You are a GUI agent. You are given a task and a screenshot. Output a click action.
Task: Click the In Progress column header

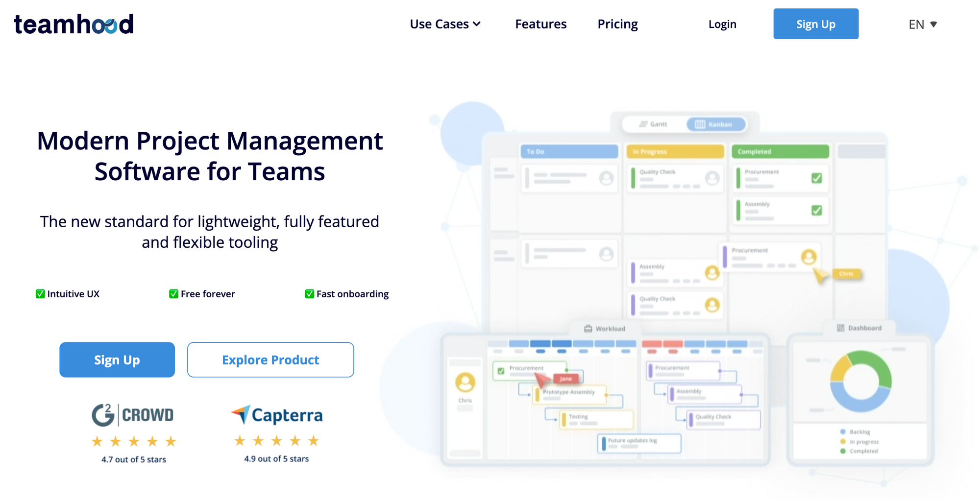[x=675, y=152]
